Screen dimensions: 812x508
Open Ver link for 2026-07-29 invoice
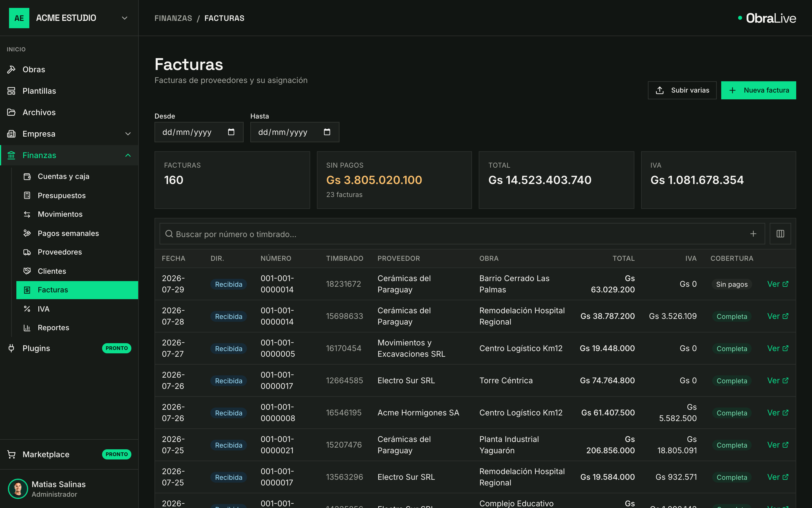pyautogui.click(x=778, y=284)
